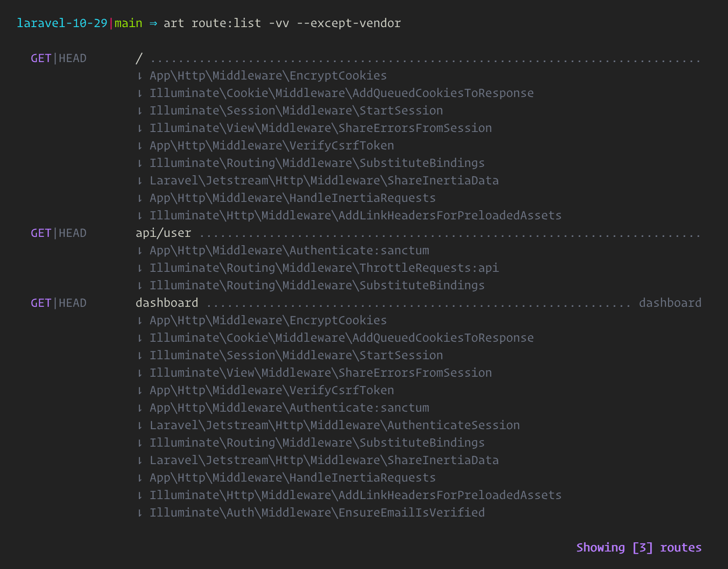Screen dimensions: 728x569
Task: Click the -vv flag in the command
Action: (279, 23)
